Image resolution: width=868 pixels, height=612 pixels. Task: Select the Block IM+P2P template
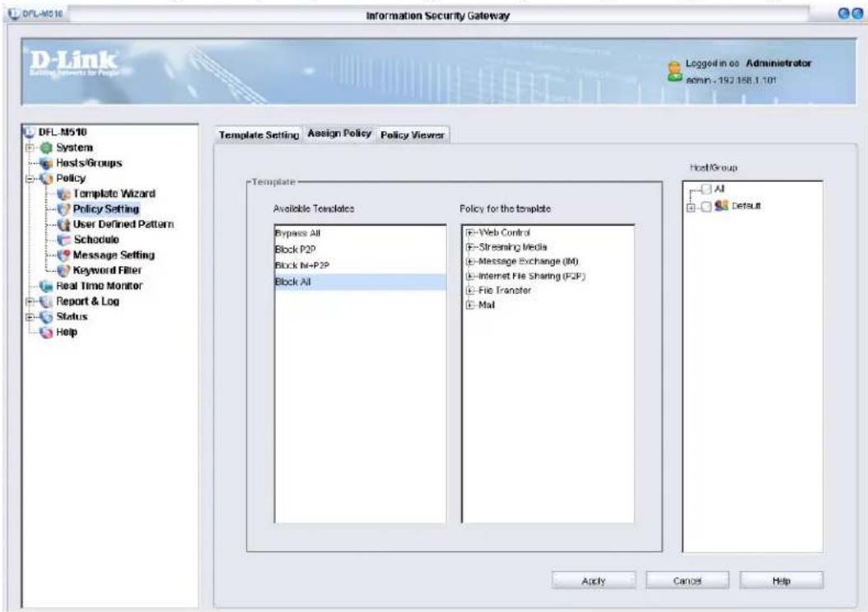pyautogui.click(x=361, y=265)
